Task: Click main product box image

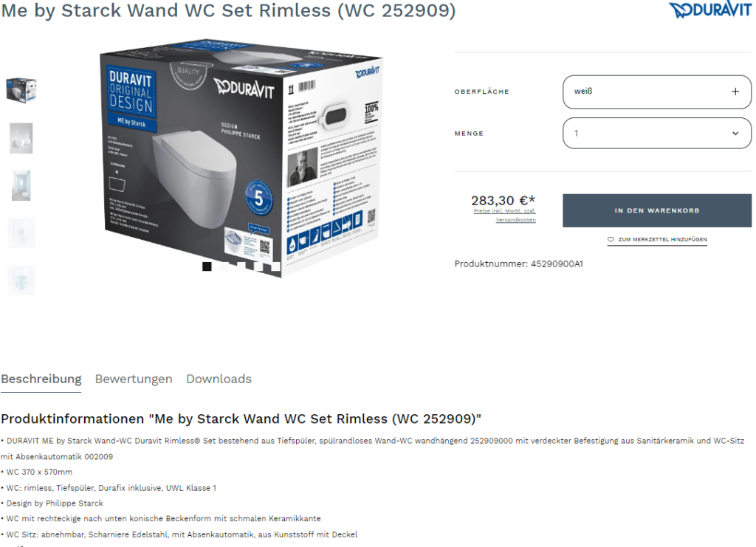Action: point(240,159)
